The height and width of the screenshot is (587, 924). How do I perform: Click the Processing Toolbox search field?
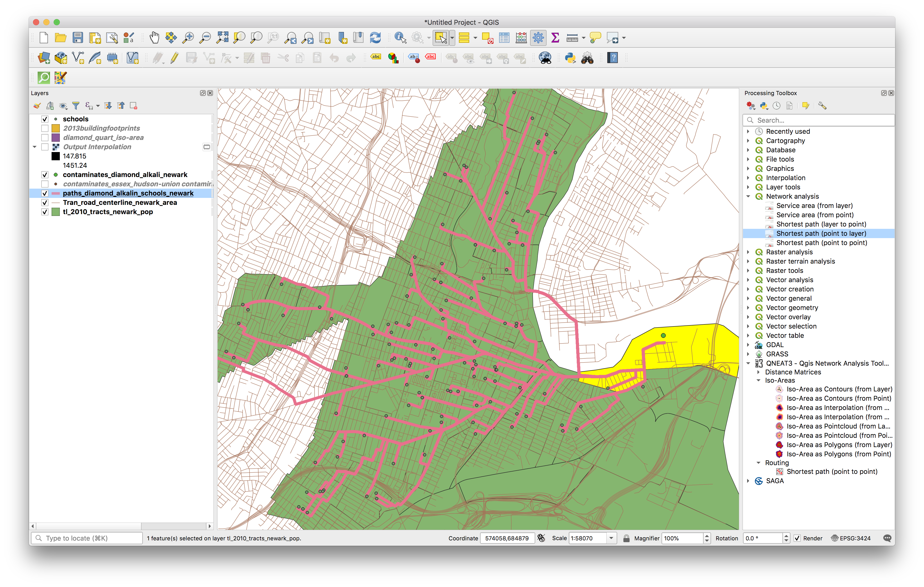821,120
